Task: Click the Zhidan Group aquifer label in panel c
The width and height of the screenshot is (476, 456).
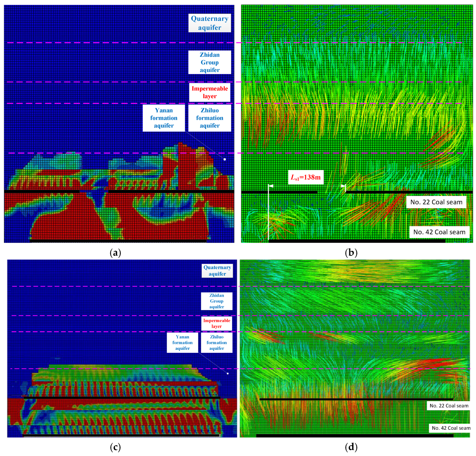Action: click(217, 301)
